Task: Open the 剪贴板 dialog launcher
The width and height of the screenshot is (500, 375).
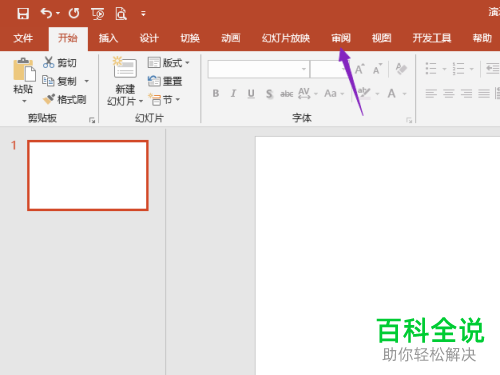Action: pos(92,120)
